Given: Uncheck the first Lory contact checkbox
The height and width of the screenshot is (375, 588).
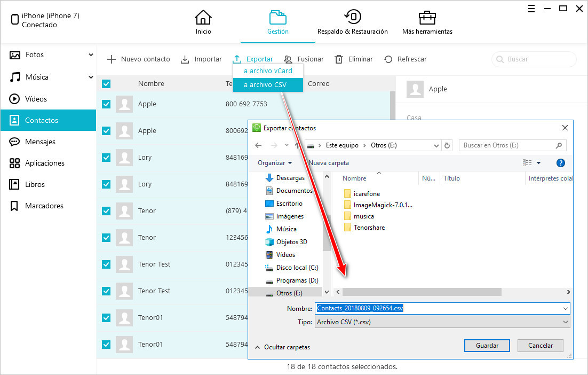Looking at the screenshot, I should tap(106, 157).
